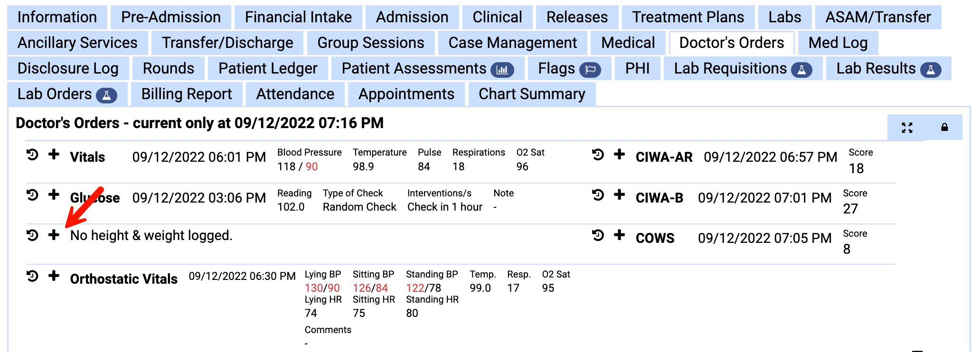Toggle the lock icon on Doctor's Orders

(x=944, y=127)
